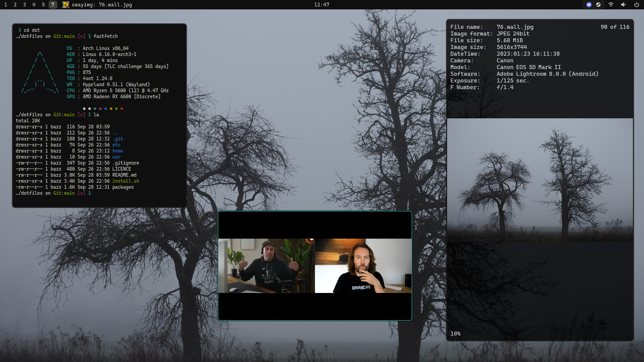Switch to workspace 5

pos(43,5)
